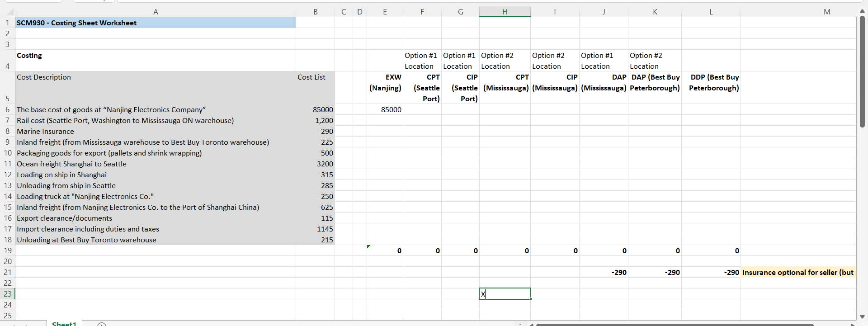Image resolution: width=868 pixels, height=326 pixels.
Task: Click the vertical scrollbar up arrow
Action: (862, 11)
